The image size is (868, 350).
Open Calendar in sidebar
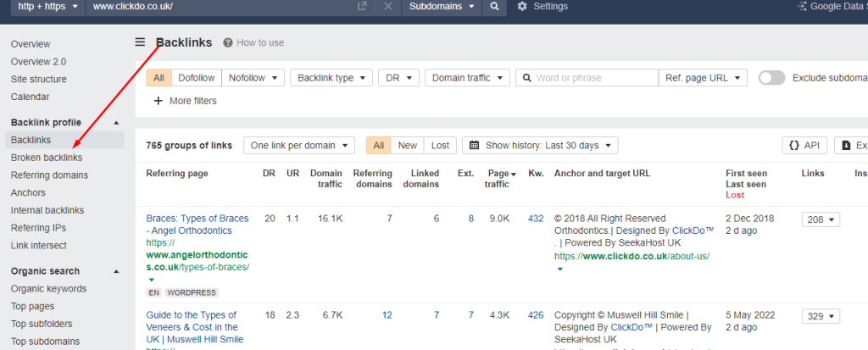(x=30, y=97)
